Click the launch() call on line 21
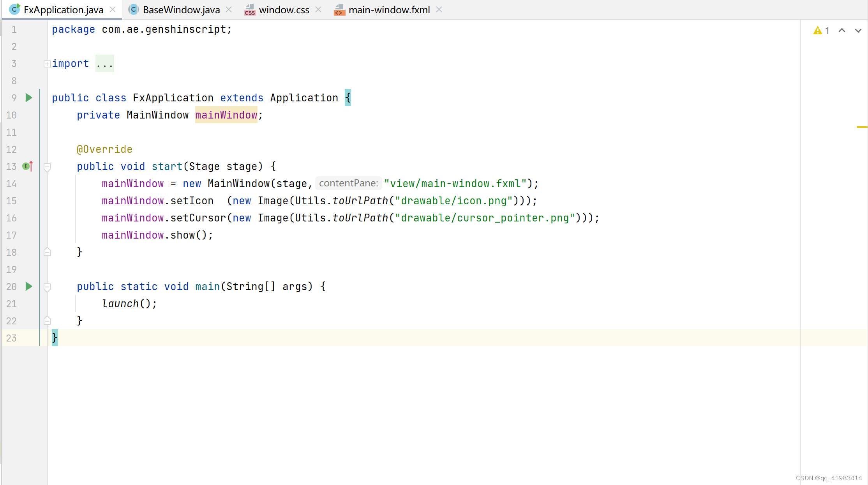 pyautogui.click(x=126, y=304)
